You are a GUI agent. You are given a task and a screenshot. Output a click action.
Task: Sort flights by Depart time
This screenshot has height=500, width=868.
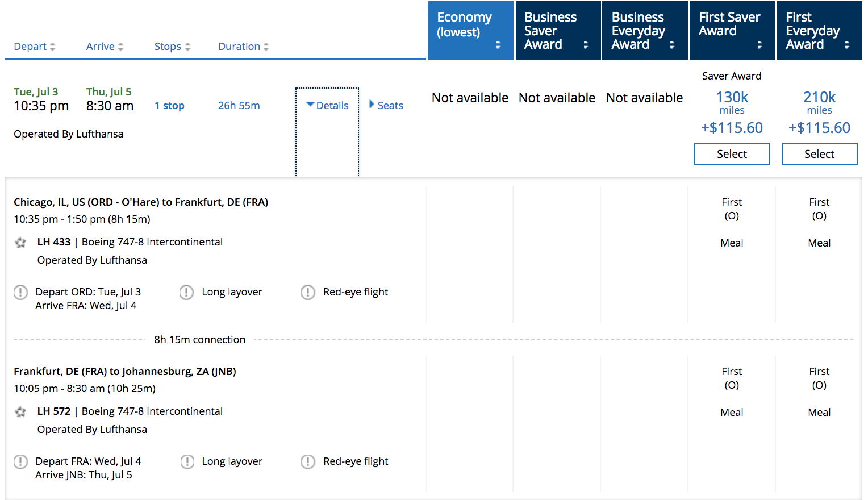(x=34, y=47)
